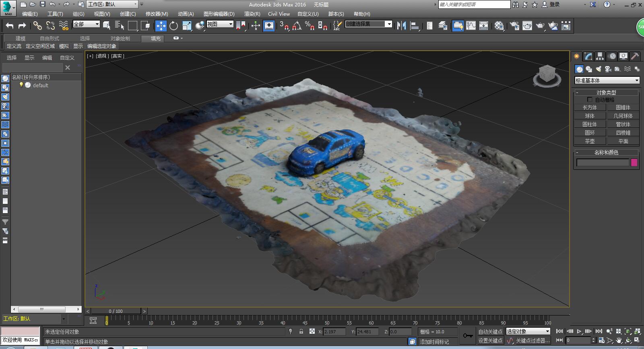Open the 工作区: 默认 dropdown in title bar
644x349 pixels.
pyautogui.click(x=112, y=4)
